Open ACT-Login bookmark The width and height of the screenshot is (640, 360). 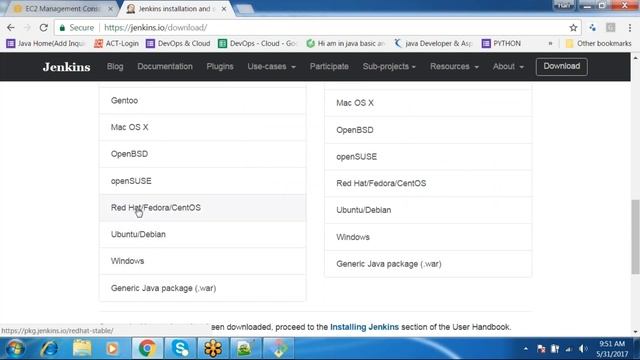pyautogui.click(x=116, y=43)
